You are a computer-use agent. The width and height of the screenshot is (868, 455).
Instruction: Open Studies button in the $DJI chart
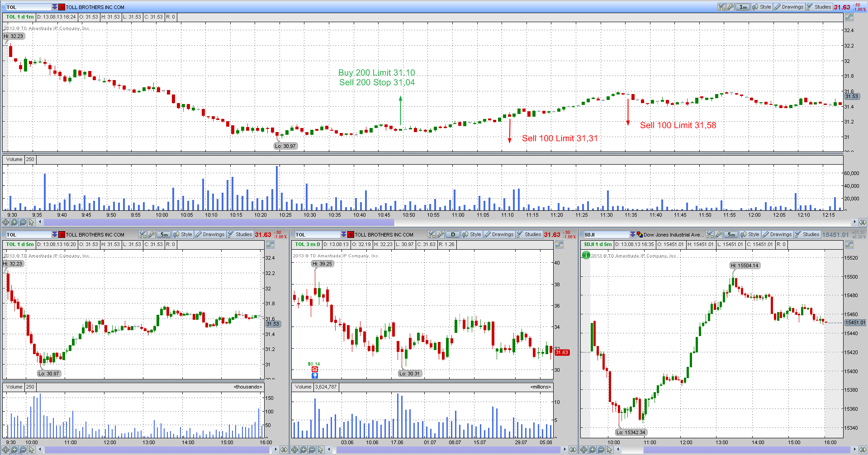point(807,234)
